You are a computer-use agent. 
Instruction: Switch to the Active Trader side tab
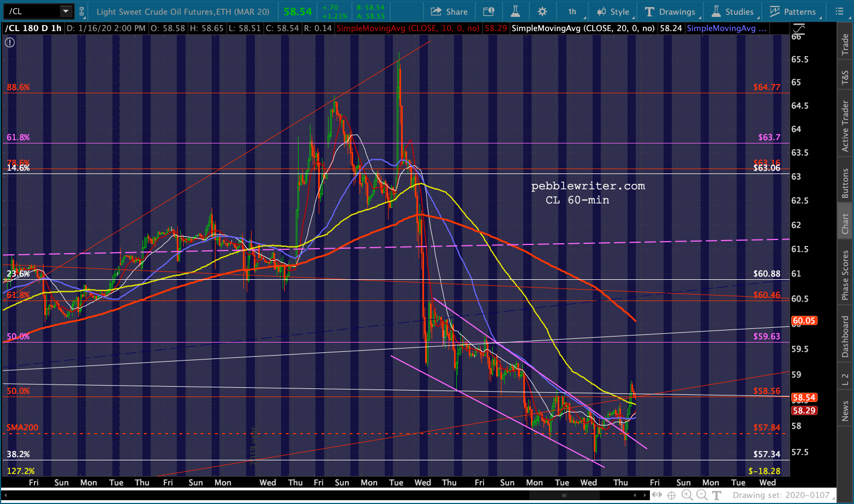coord(845,126)
